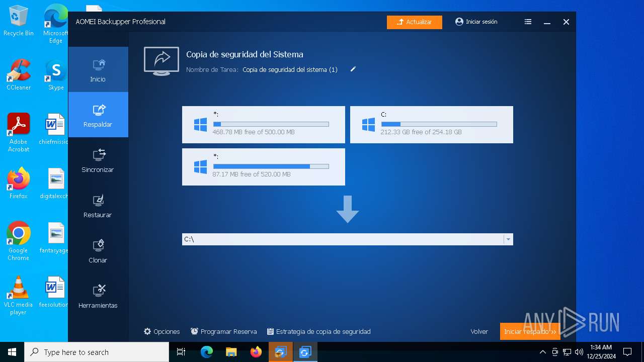
Task: Click AOMEI Backupper taskbar icon
Action: pos(305,352)
